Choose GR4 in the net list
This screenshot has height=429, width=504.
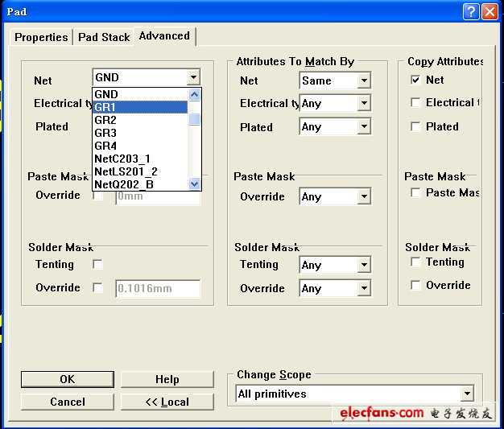click(x=140, y=146)
